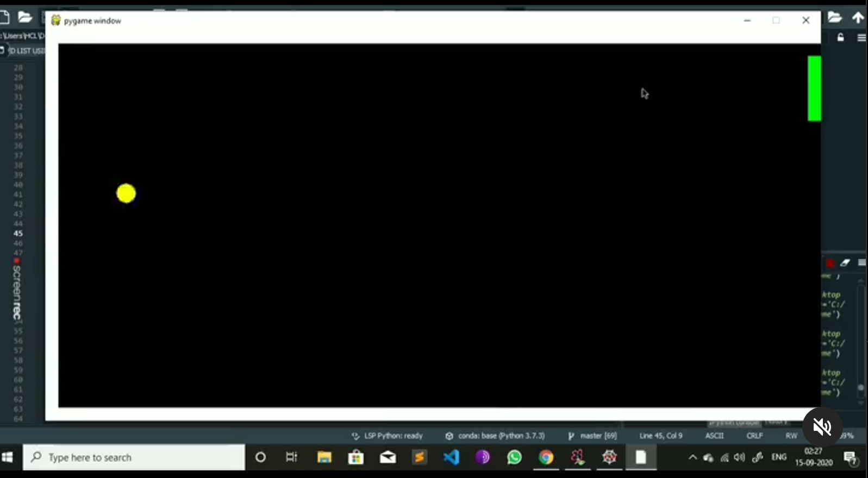Open Sublime Text from the taskbar
Image resolution: width=868 pixels, height=478 pixels.
click(x=420, y=457)
